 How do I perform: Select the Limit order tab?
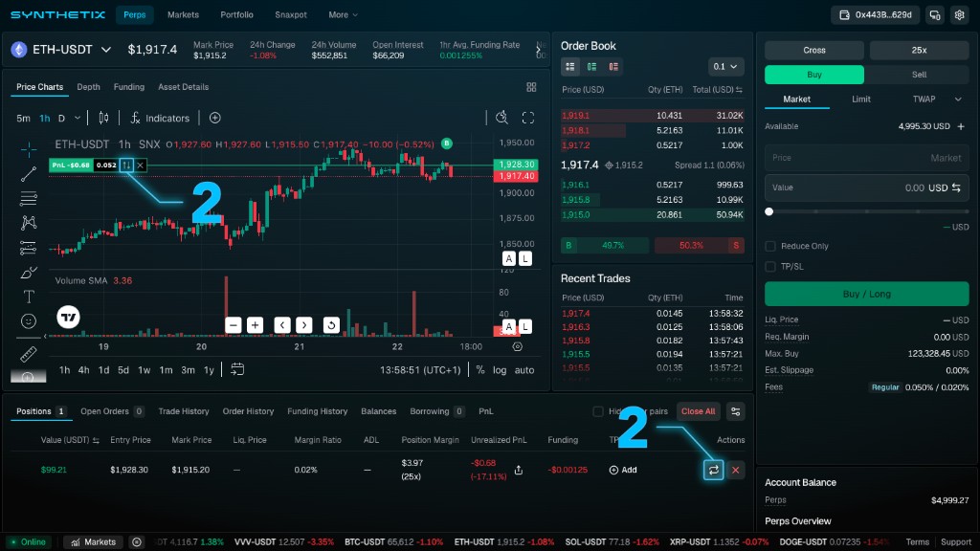(861, 99)
